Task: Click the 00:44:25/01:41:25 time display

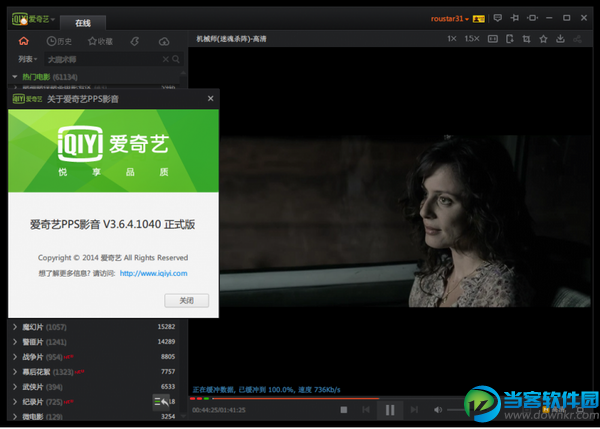Action: (219, 410)
